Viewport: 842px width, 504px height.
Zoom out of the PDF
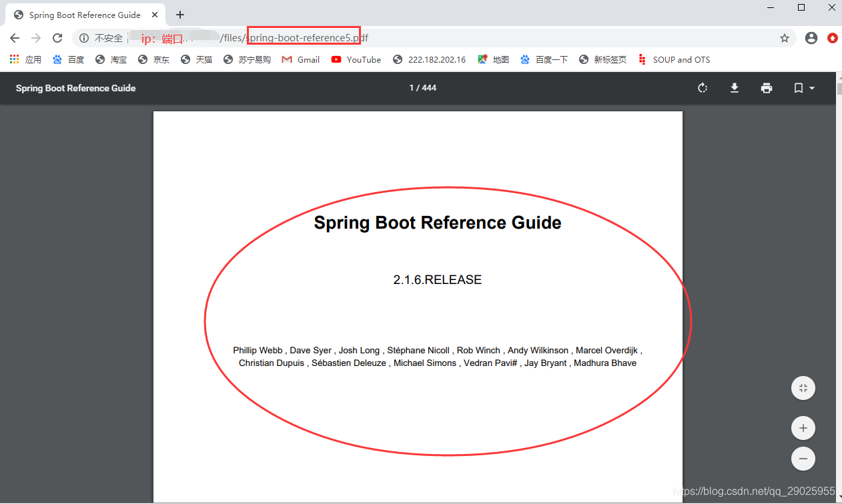[x=803, y=459]
